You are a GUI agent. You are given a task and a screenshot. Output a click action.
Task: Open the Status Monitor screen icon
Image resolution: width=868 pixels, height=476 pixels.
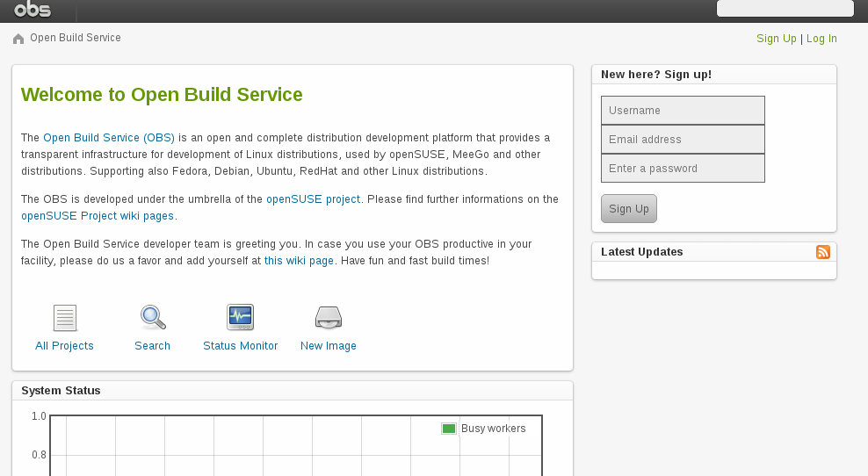[240, 317]
